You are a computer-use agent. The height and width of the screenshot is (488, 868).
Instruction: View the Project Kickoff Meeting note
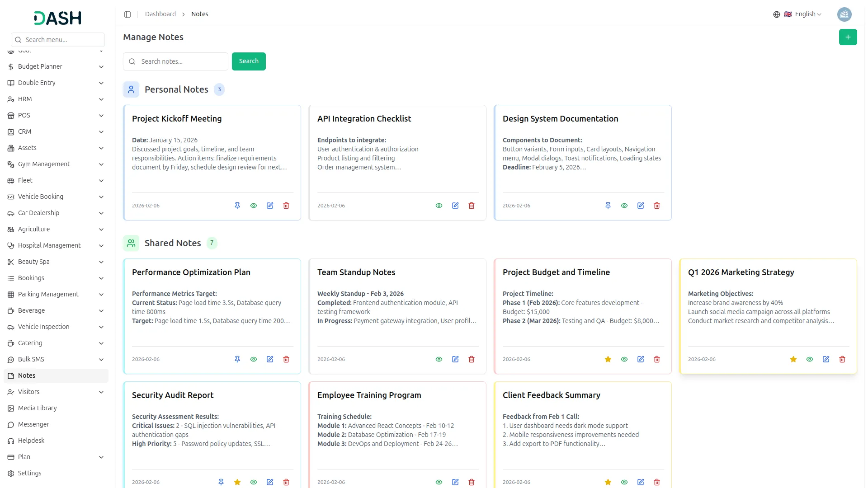(254, 206)
